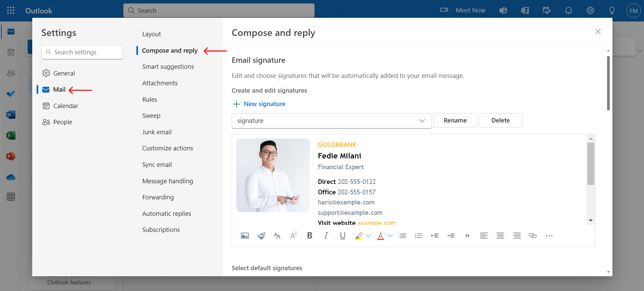Image resolution: width=644 pixels, height=291 pixels.
Task: Click the Rename button
Action: [x=455, y=120]
